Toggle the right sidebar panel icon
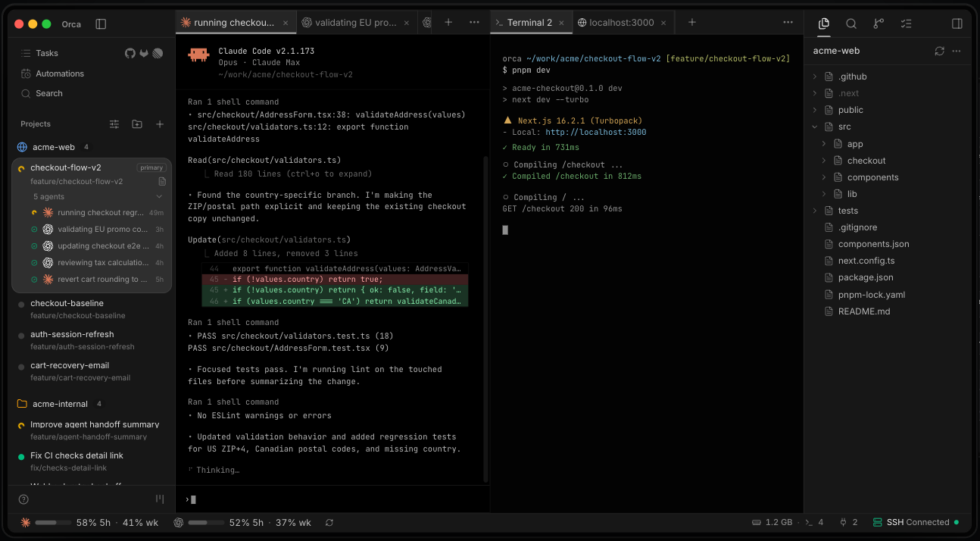Viewport: 980px width, 541px height. [957, 23]
